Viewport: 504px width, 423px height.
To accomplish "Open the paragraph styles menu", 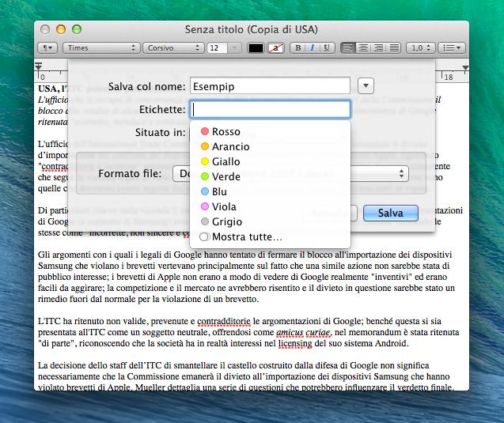I will point(48,48).
